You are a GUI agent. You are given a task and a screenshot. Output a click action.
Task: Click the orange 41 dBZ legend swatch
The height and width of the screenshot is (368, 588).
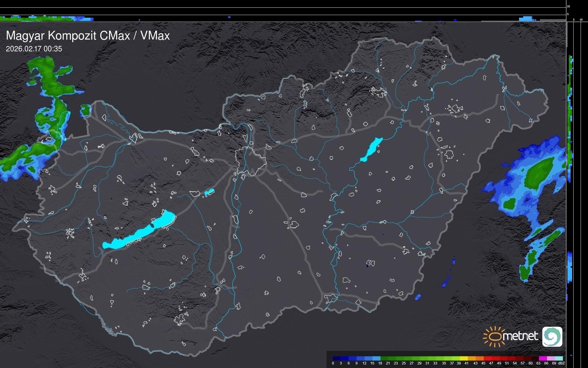472,358
